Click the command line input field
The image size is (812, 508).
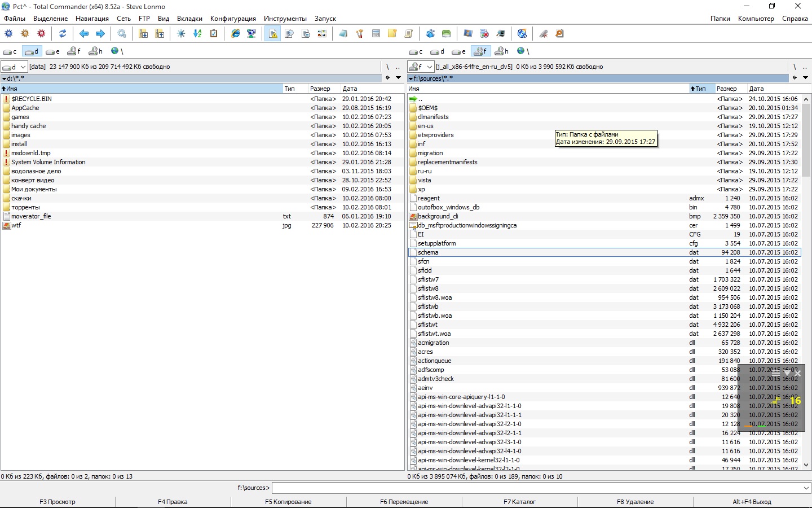pyautogui.click(x=536, y=488)
